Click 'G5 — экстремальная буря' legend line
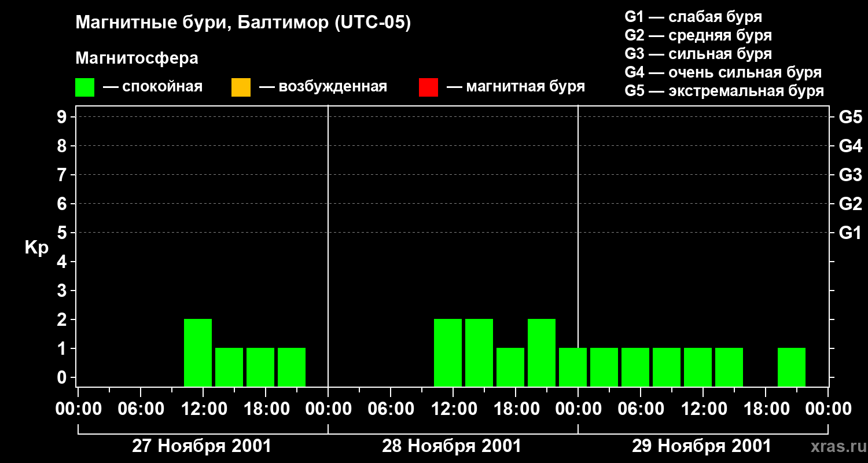Image resolution: width=868 pixels, height=463 pixels. click(x=724, y=91)
